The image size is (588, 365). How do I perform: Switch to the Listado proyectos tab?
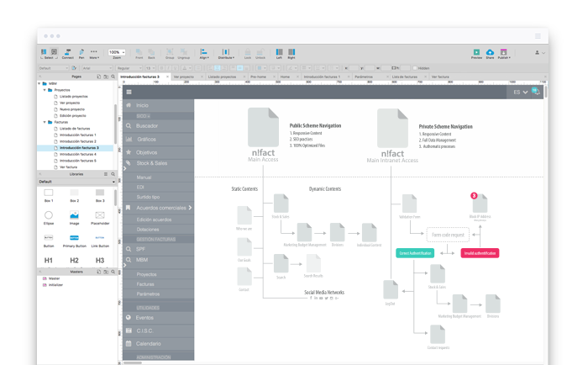click(222, 77)
